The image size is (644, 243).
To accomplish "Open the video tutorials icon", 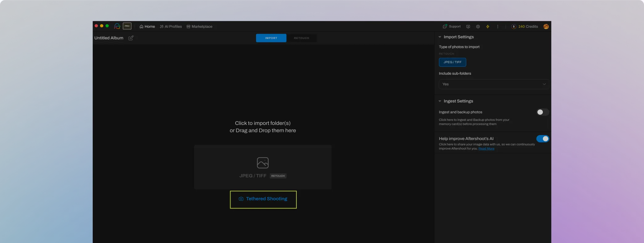I will click(x=468, y=27).
